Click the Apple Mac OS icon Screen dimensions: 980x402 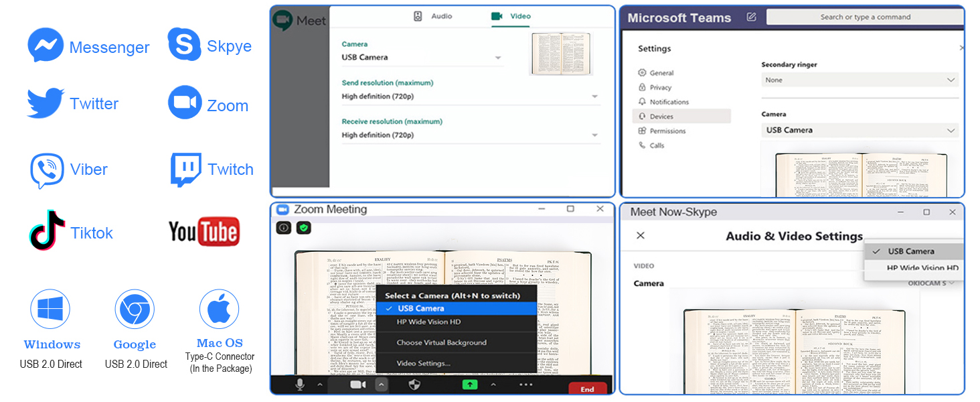point(219,310)
